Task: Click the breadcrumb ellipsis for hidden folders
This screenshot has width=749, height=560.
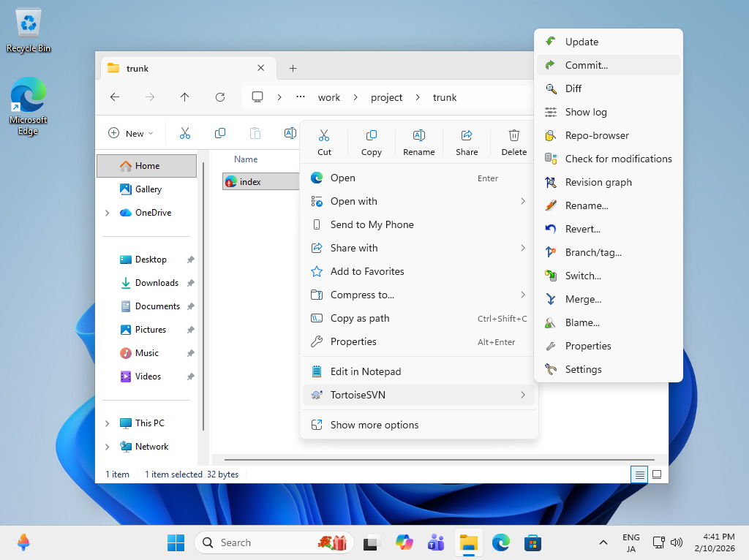Action: pos(301,97)
